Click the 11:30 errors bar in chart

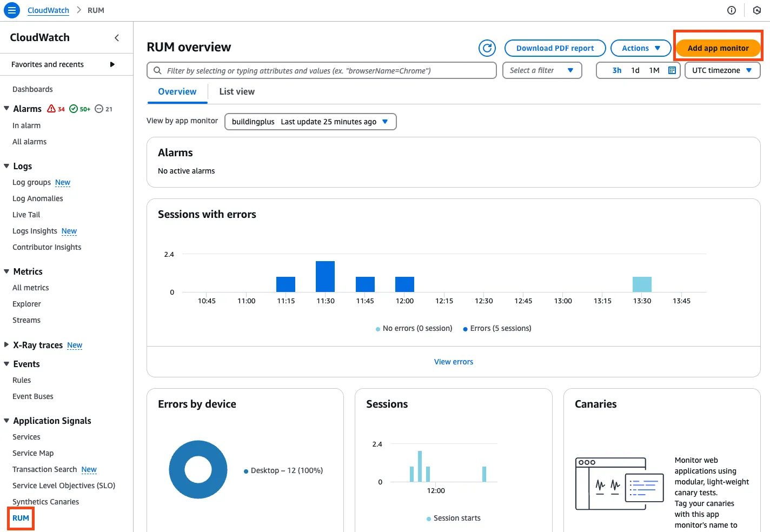pos(326,276)
